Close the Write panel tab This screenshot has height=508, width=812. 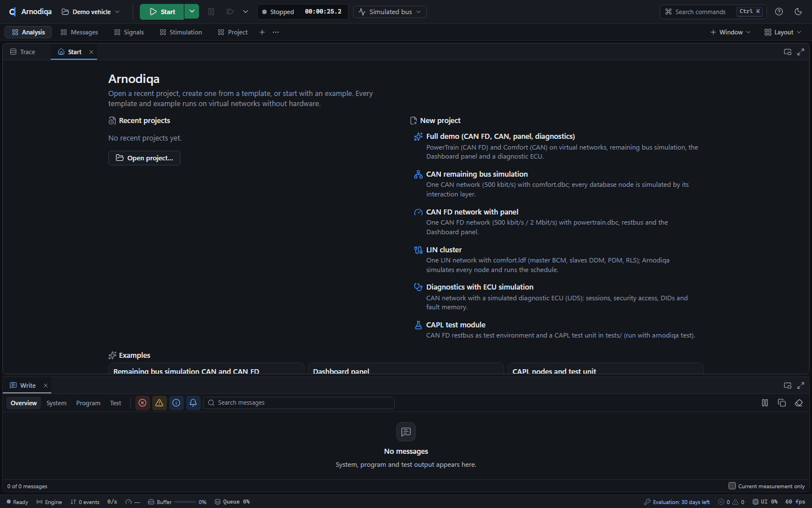pyautogui.click(x=46, y=386)
